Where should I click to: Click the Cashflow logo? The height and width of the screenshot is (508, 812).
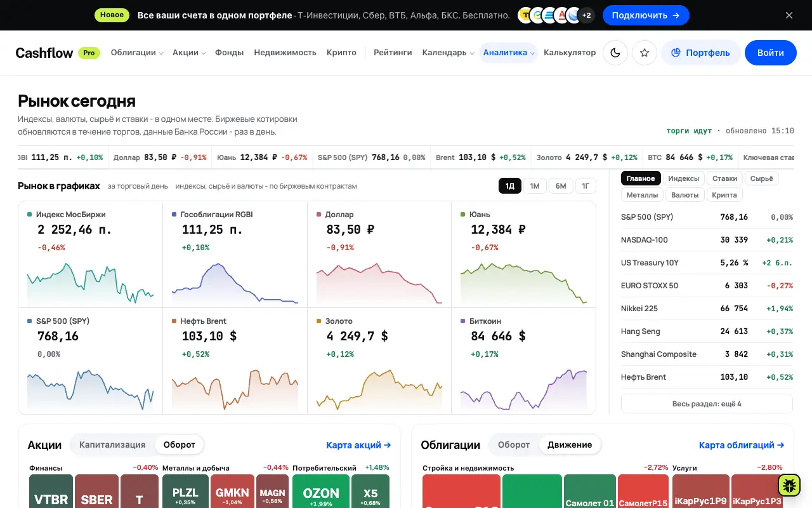click(44, 53)
